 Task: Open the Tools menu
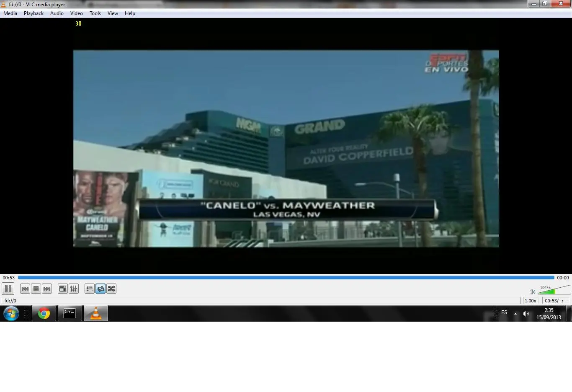[x=95, y=13]
